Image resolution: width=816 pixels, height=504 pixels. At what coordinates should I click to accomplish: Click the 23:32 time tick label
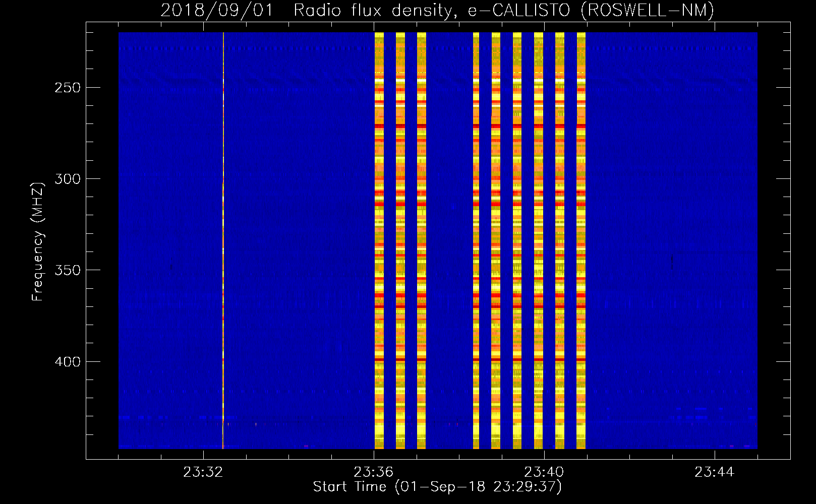click(x=203, y=472)
